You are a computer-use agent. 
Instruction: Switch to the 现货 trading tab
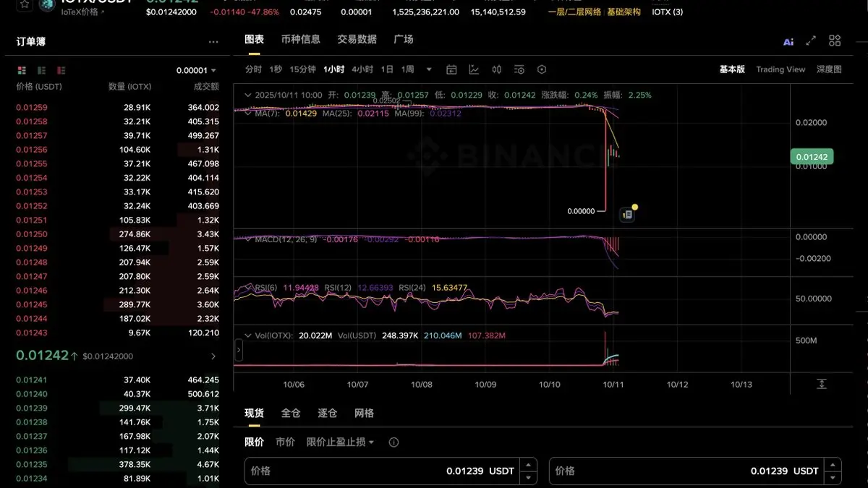coord(254,413)
